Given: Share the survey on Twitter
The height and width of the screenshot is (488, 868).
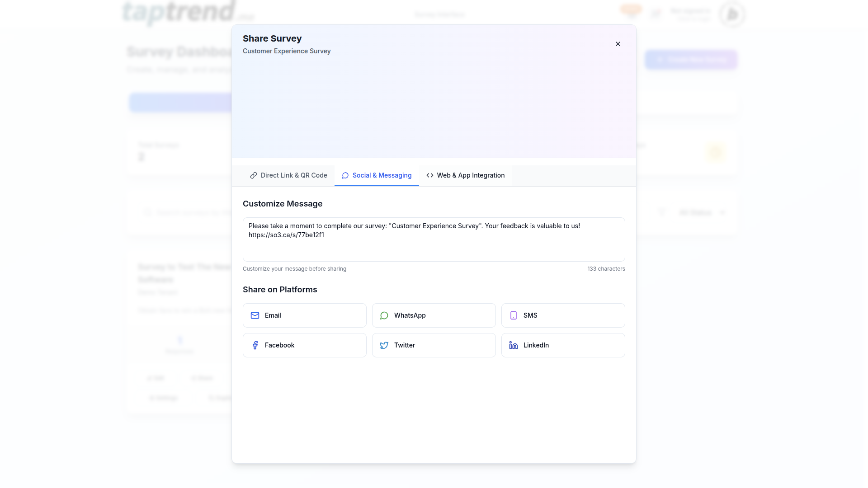Looking at the screenshot, I should (434, 345).
